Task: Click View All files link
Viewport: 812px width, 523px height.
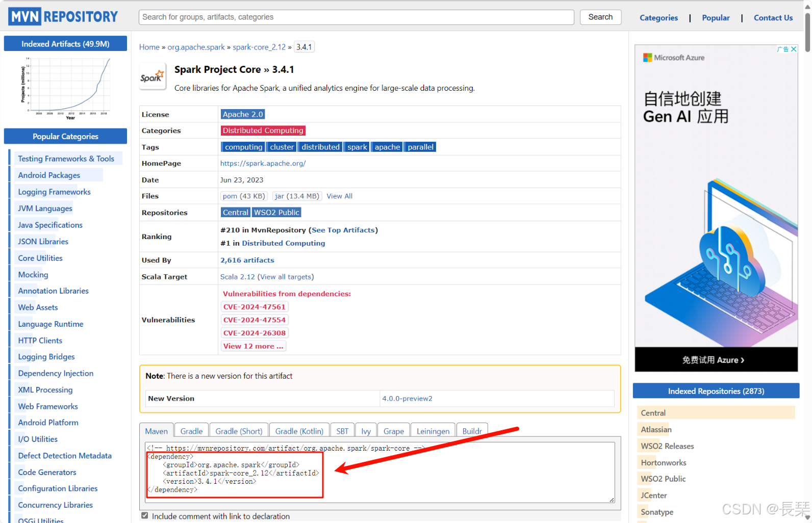Action: click(339, 196)
